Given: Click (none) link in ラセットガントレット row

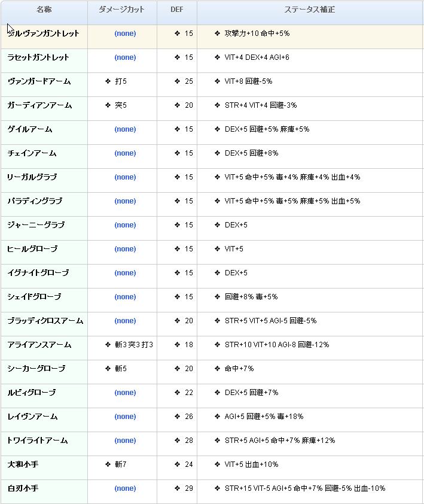Looking at the screenshot, I should (125, 57).
